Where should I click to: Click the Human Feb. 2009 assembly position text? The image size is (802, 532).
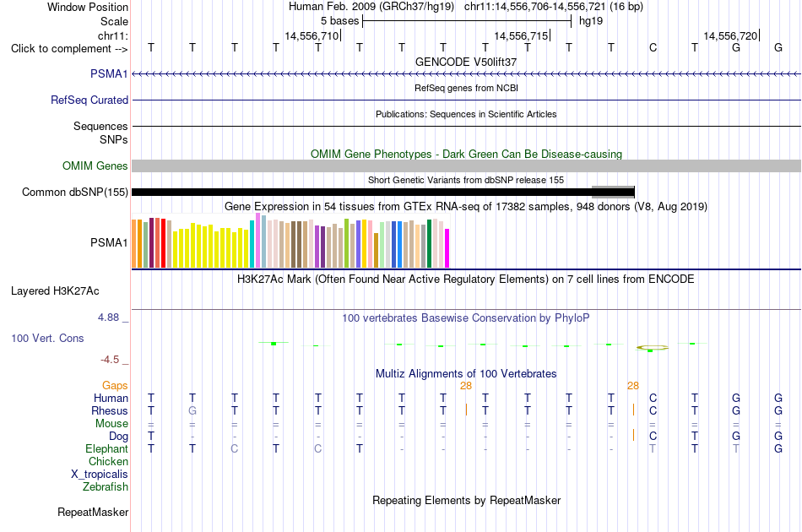coord(466,7)
